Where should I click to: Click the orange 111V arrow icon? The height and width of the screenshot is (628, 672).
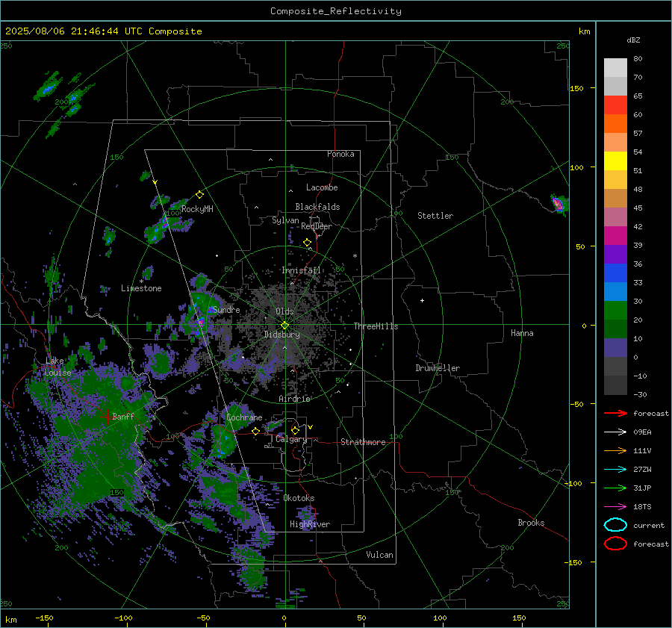tap(615, 450)
